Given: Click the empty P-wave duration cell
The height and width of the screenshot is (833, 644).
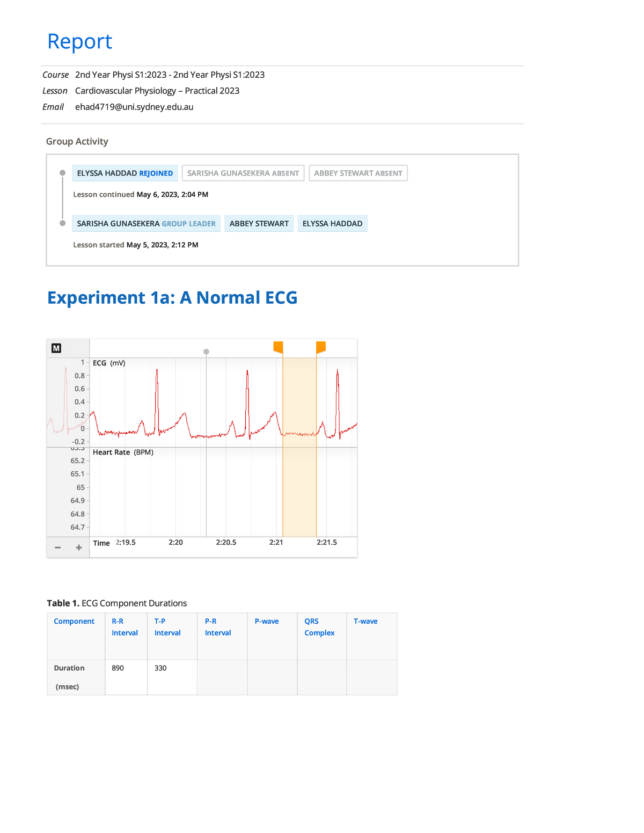Looking at the screenshot, I should click(272, 677).
